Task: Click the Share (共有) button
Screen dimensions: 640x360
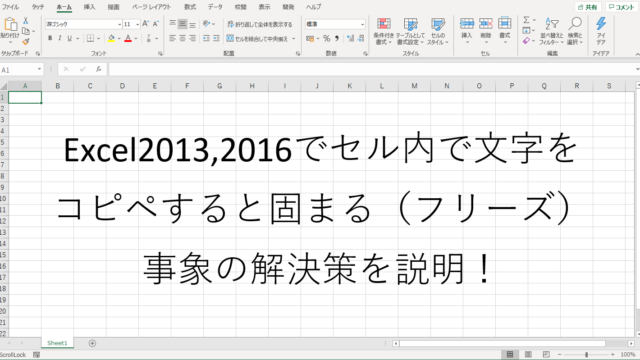Action: coord(588,7)
